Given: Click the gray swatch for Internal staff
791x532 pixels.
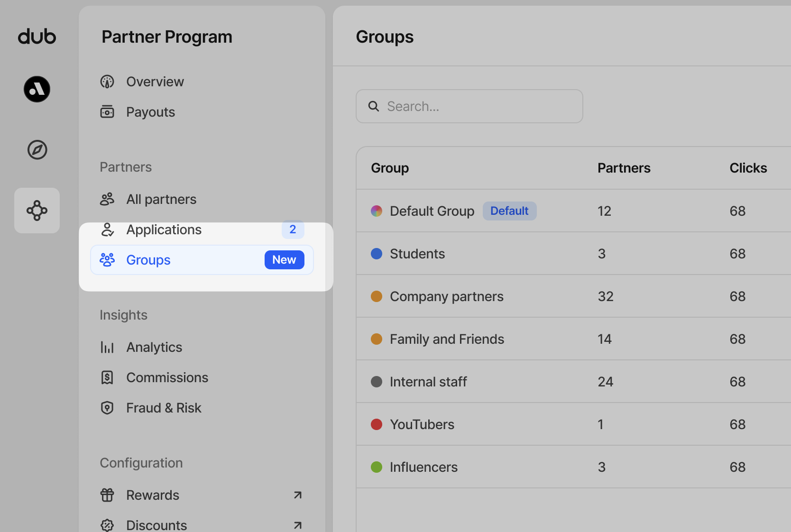Looking at the screenshot, I should (x=377, y=382).
